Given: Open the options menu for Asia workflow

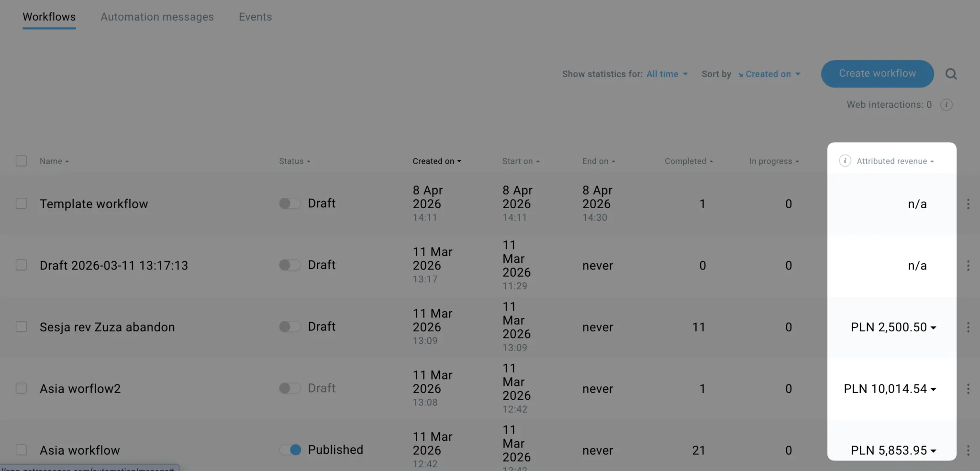Looking at the screenshot, I should tap(968, 450).
